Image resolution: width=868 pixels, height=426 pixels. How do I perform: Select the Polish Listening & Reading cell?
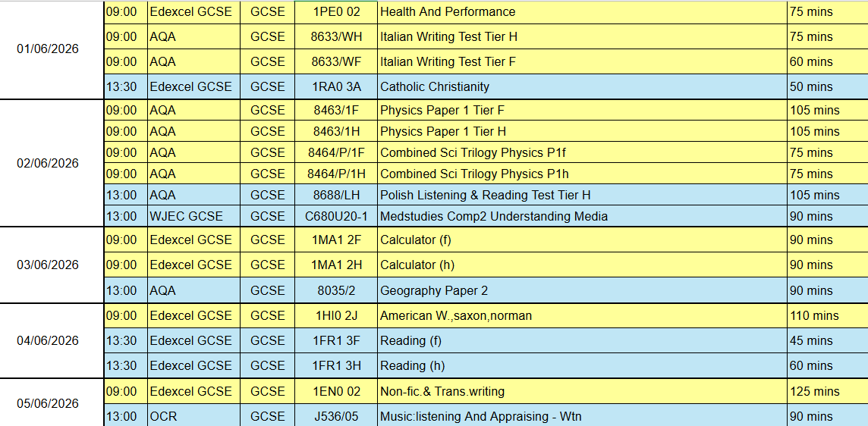tap(581, 195)
